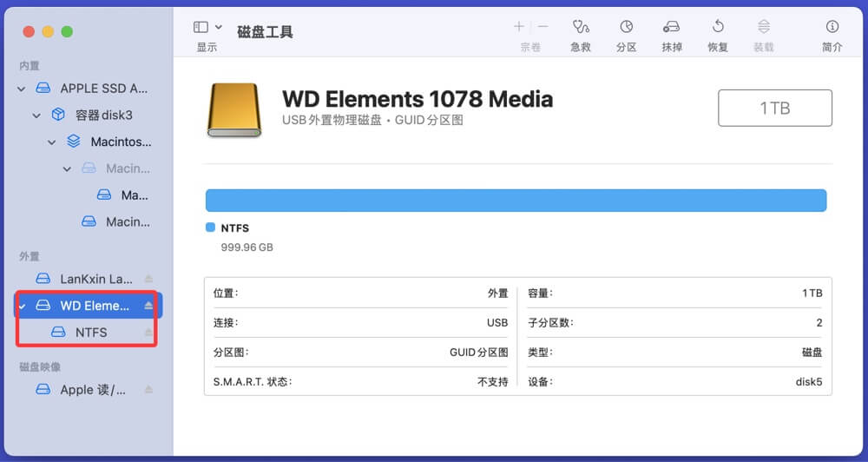Open the 简介 (Info) icon
The image size is (868, 462).
832,28
